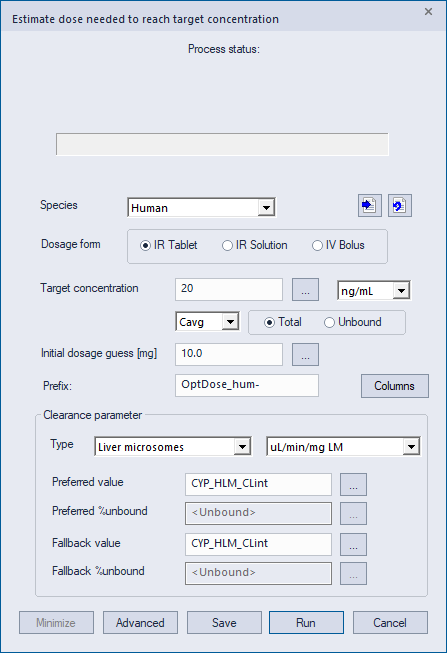This screenshot has height=653, width=447.
Task: Select IV Bolus dosage form
Action: [338, 245]
